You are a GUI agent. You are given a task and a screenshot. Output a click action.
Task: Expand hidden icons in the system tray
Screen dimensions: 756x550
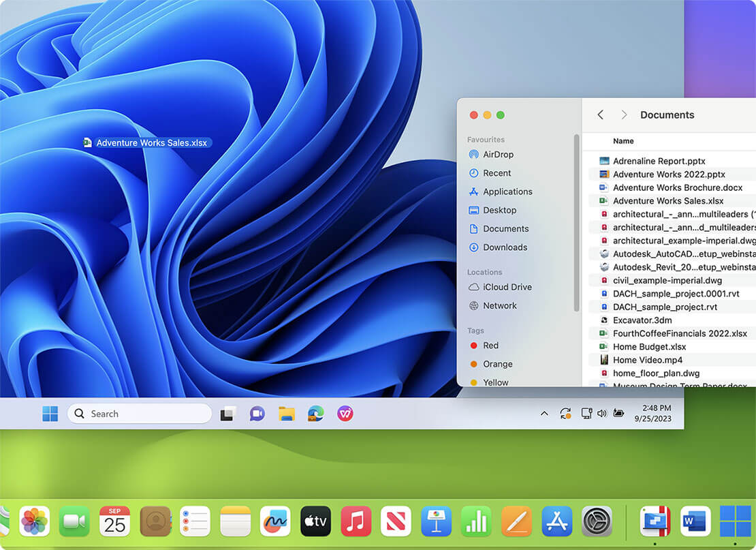pyautogui.click(x=544, y=414)
